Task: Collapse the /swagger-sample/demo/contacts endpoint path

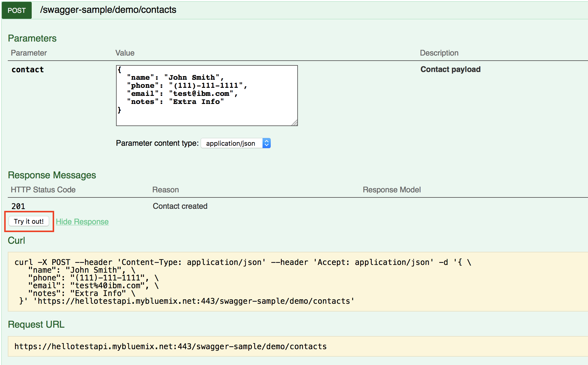Action: [108, 10]
